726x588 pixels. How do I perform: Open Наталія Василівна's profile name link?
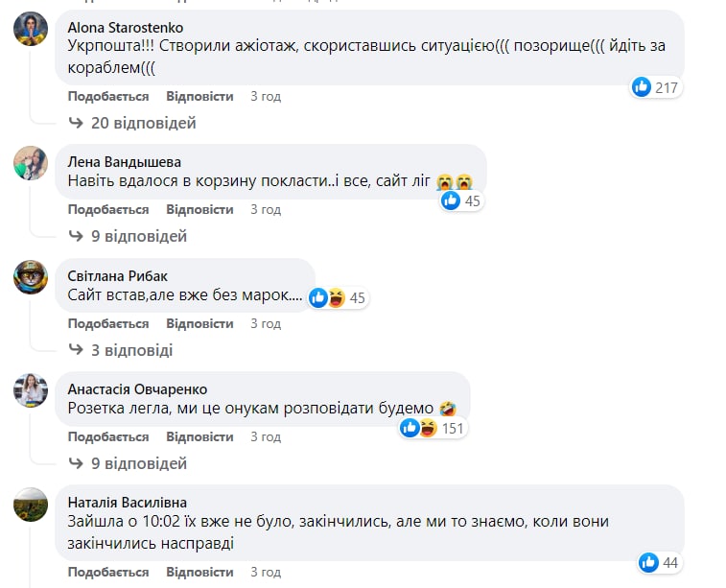click(x=128, y=502)
